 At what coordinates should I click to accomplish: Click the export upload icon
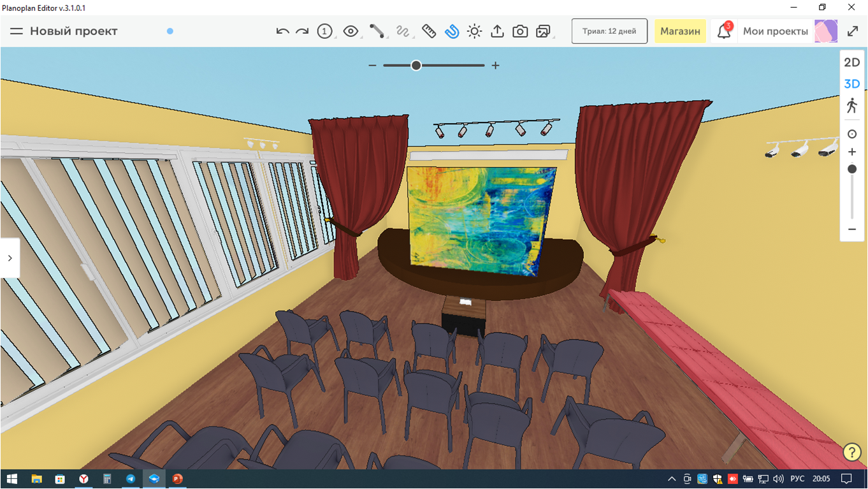coord(497,31)
